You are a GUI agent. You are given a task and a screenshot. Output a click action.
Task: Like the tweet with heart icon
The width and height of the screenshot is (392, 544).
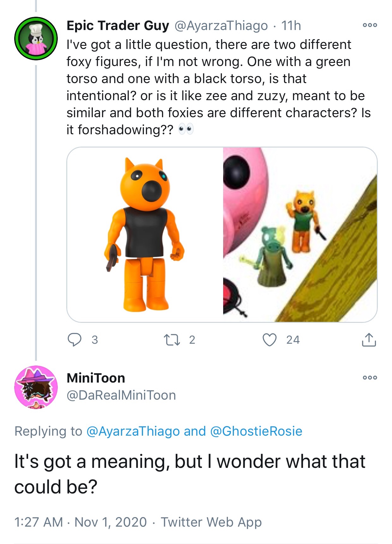270,340
